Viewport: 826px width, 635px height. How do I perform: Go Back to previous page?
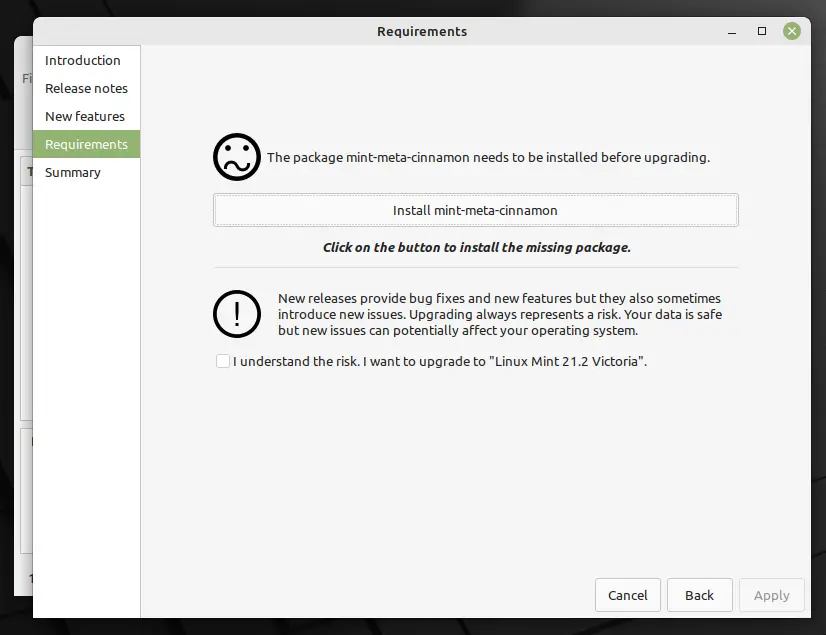click(700, 595)
